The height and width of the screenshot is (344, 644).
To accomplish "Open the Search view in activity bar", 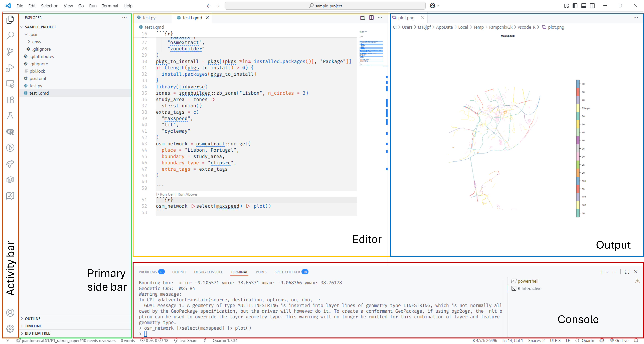I will pyautogui.click(x=10, y=35).
